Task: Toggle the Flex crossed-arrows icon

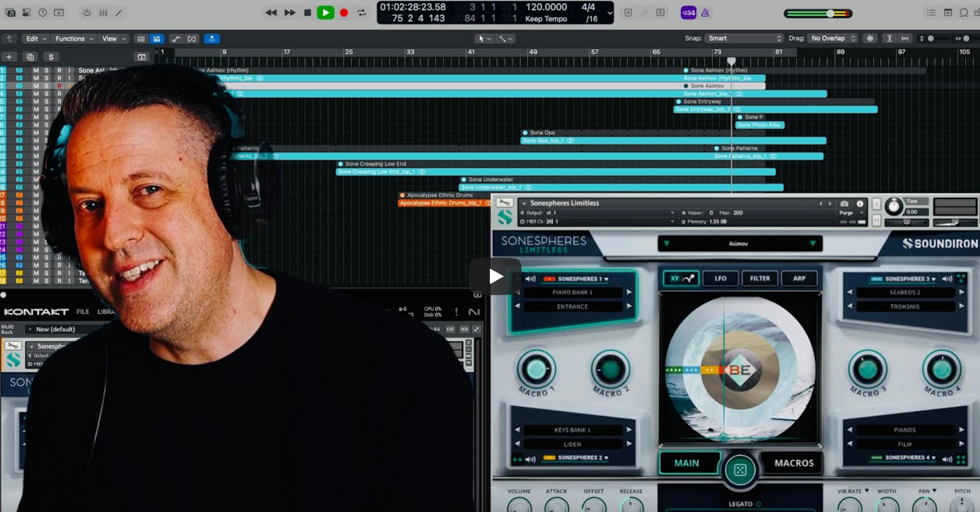Action: [x=192, y=39]
